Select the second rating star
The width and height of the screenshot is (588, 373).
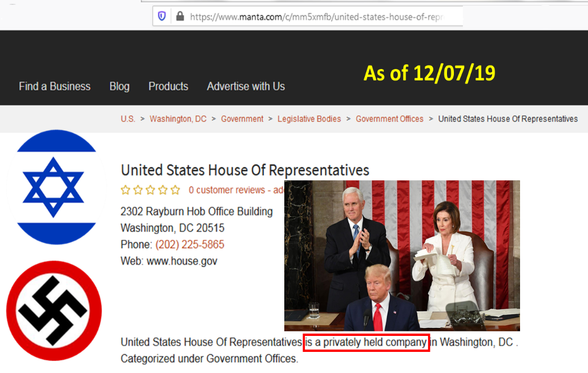(138, 190)
